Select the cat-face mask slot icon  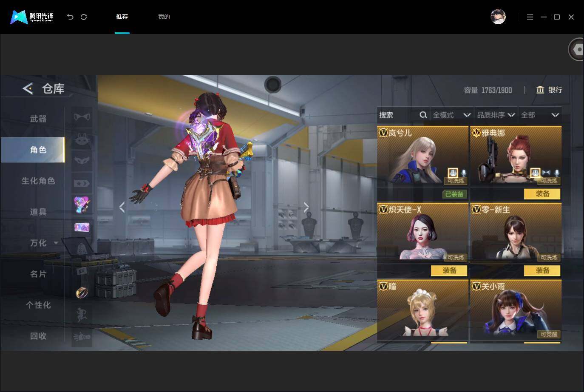(x=82, y=139)
